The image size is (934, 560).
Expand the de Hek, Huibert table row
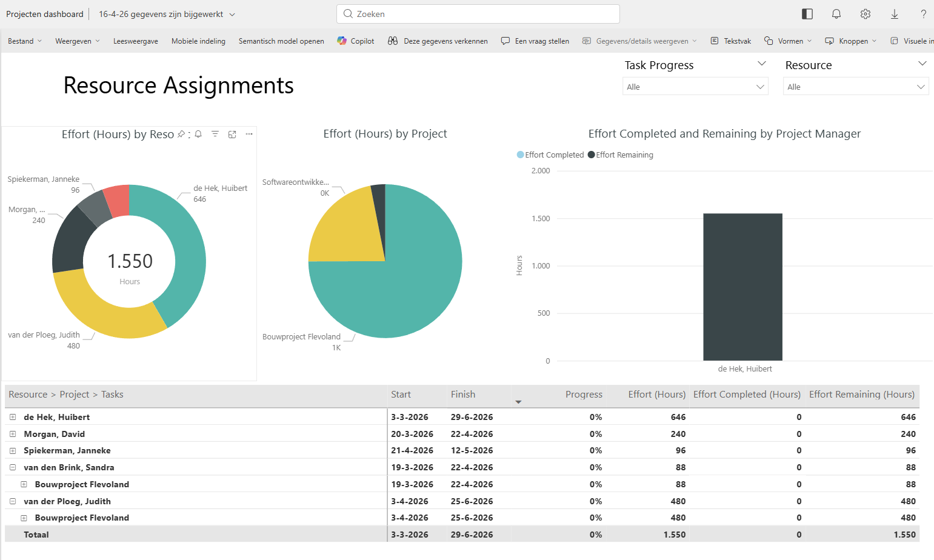click(13, 417)
